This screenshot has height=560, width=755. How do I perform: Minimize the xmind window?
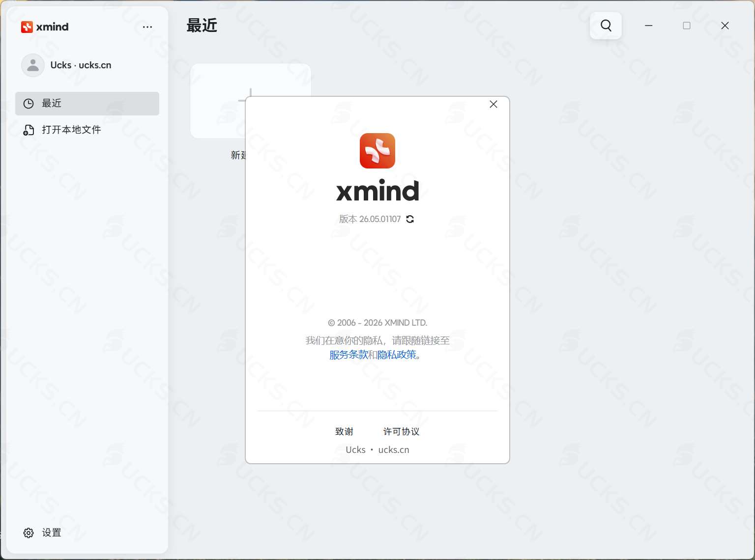tap(649, 26)
